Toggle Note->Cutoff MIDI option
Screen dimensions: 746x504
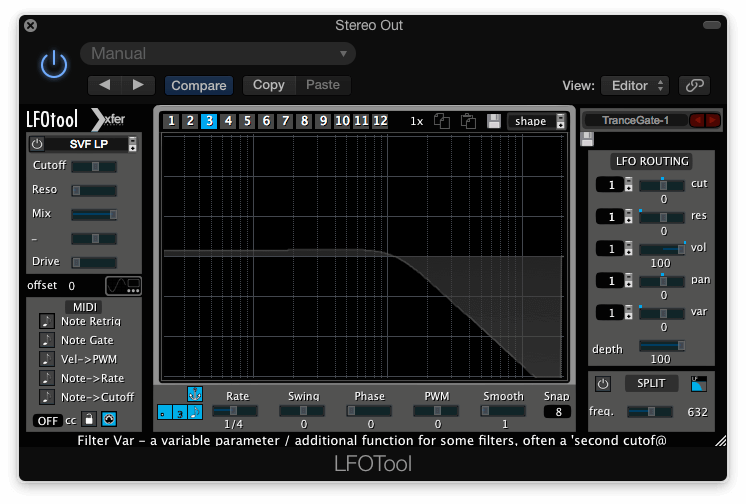click(47, 397)
